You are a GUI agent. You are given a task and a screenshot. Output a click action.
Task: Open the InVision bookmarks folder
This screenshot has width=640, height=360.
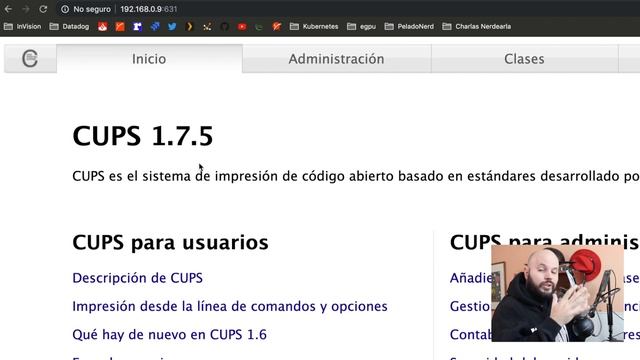point(22,27)
